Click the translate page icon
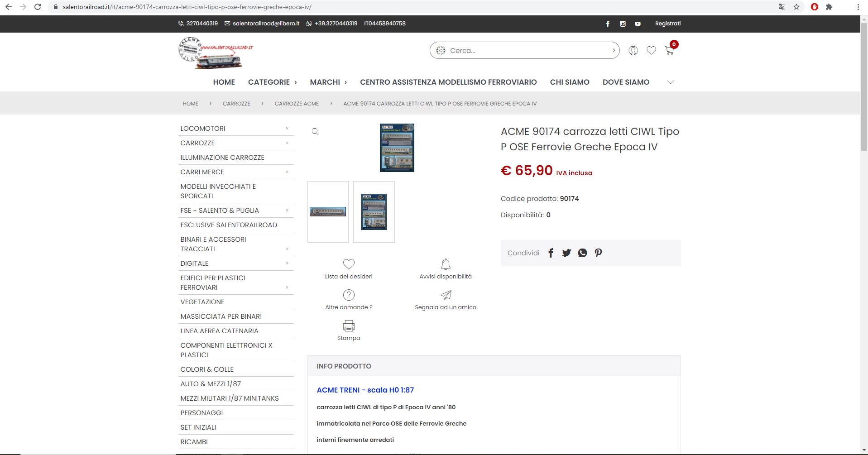 782,7
